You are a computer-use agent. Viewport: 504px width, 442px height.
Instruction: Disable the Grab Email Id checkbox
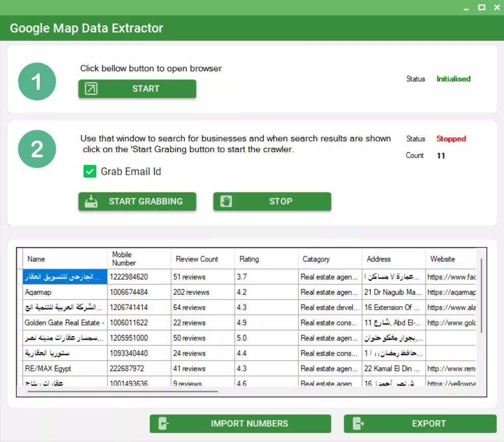coord(90,172)
